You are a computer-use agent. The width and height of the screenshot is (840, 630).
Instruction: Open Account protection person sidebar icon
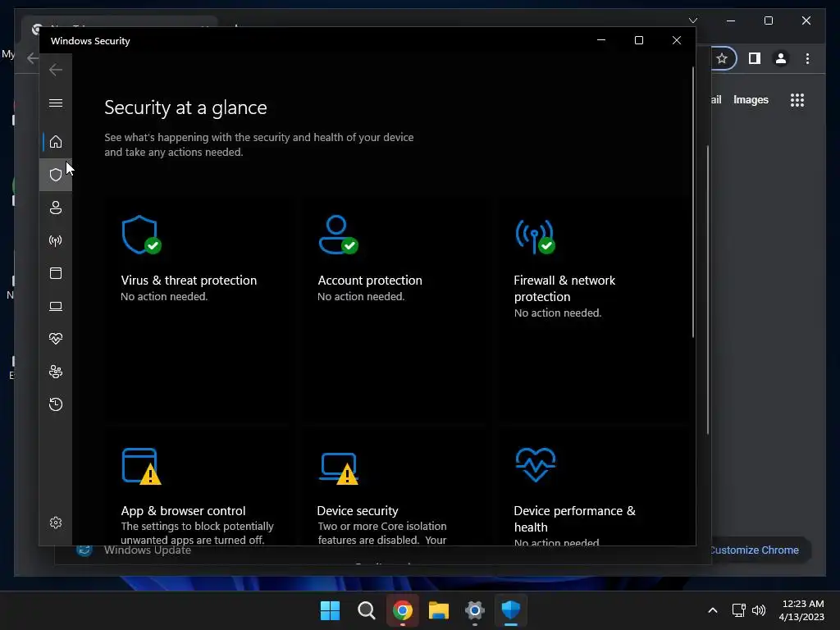56,208
